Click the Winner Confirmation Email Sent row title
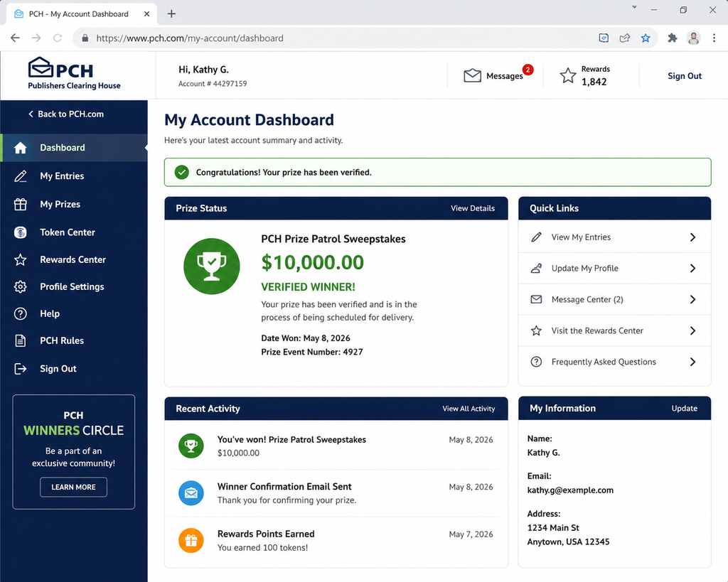This screenshot has height=582, width=728. pos(284,486)
